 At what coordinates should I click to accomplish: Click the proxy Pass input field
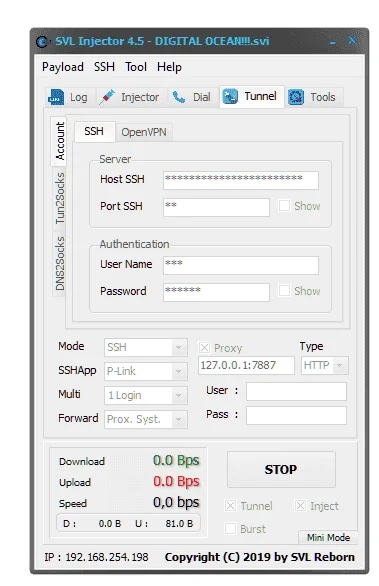click(296, 416)
